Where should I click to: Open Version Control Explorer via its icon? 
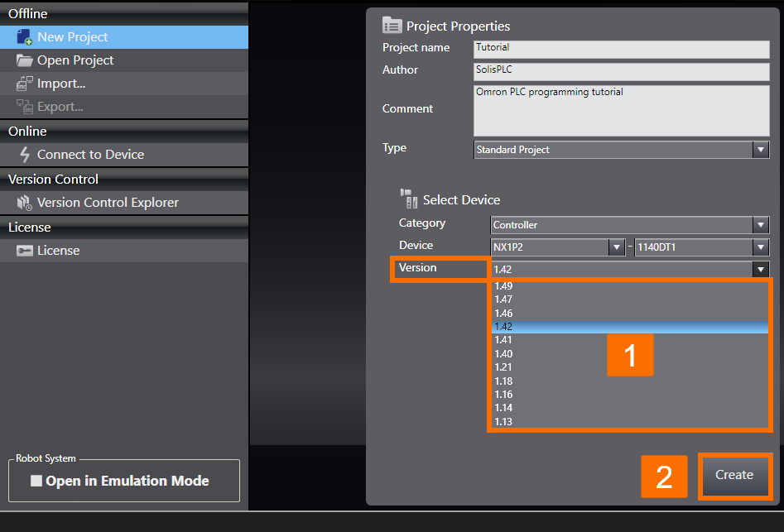(x=23, y=202)
